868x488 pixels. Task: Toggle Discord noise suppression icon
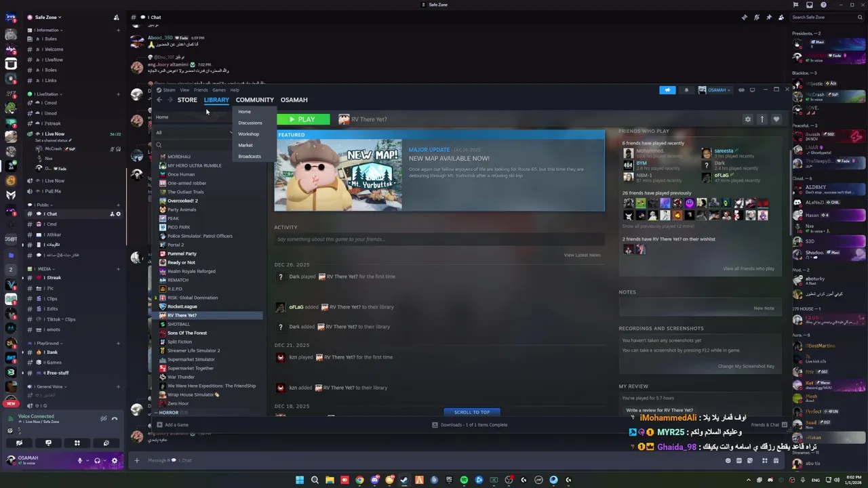pyautogui.click(x=104, y=419)
